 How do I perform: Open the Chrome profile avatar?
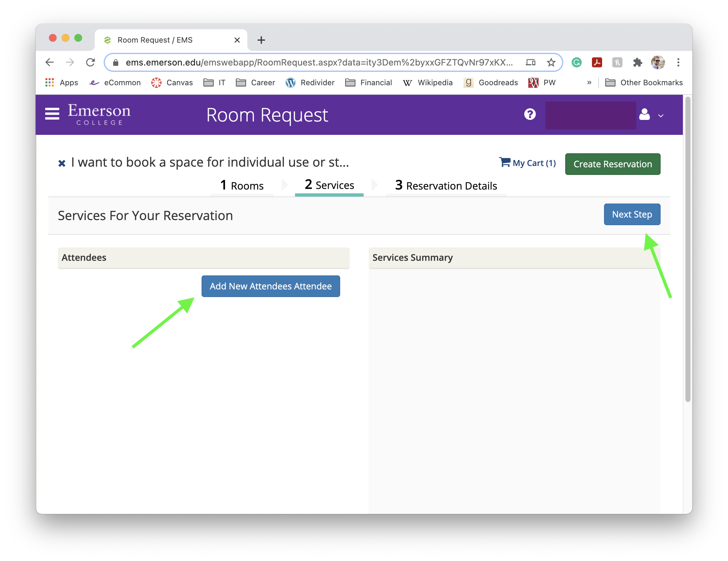point(658,62)
